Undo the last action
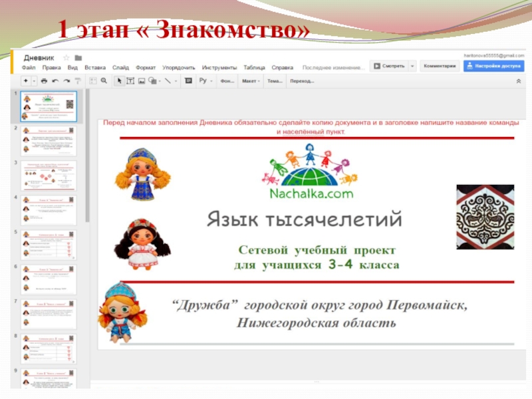The image size is (532, 399). [55, 80]
